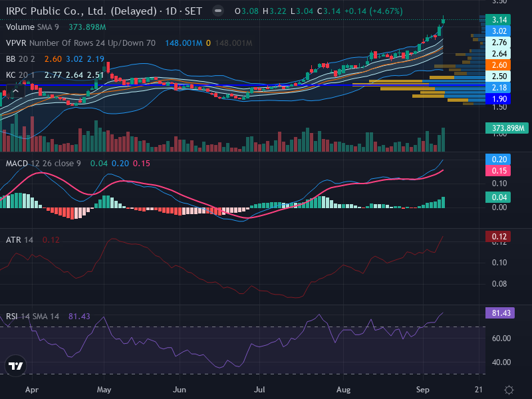Select the KC 20 1 indicator legend
The height and width of the screenshot is (399, 532).
(x=21, y=75)
